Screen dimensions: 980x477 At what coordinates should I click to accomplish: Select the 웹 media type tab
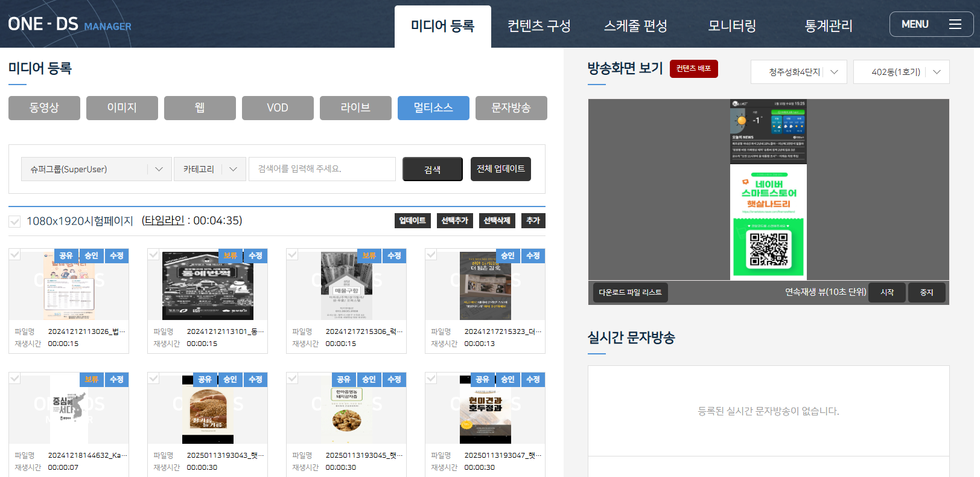tap(200, 108)
